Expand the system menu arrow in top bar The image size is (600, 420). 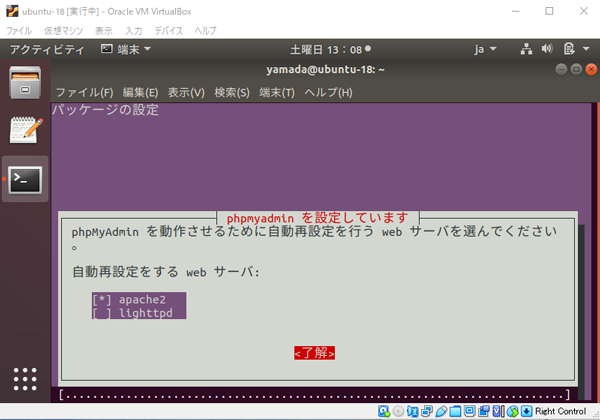coord(586,49)
